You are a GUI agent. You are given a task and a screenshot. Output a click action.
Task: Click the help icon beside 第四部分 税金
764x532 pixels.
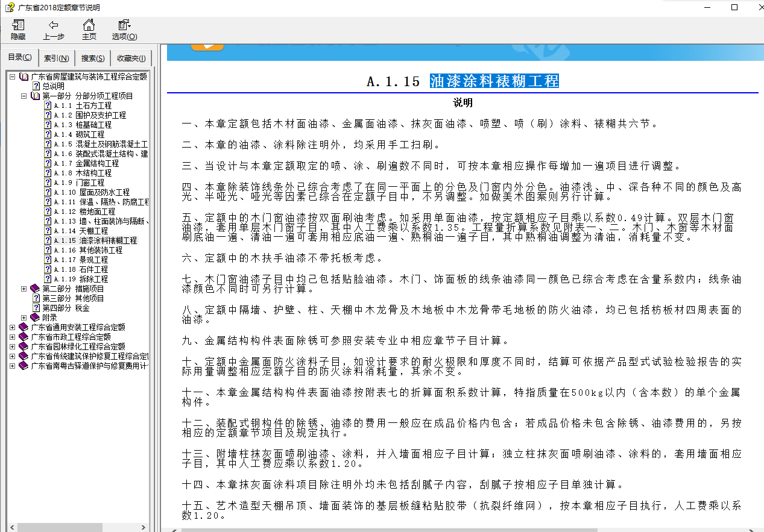tap(36, 308)
